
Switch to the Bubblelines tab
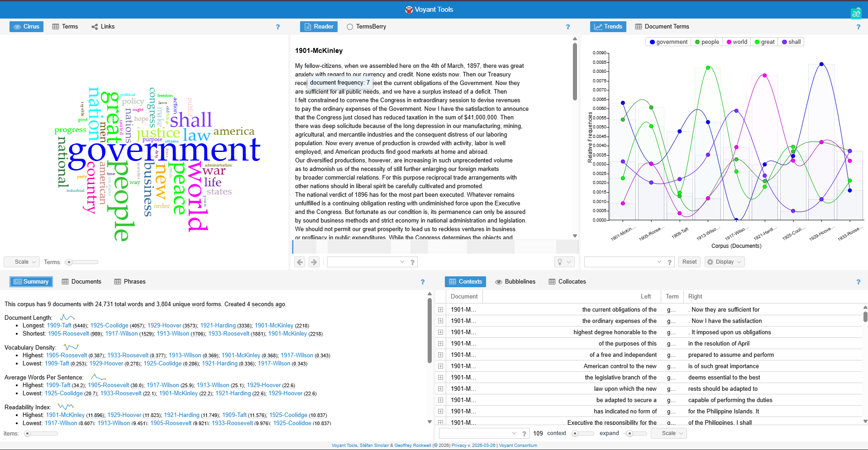pyautogui.click(x=515, y=282)
